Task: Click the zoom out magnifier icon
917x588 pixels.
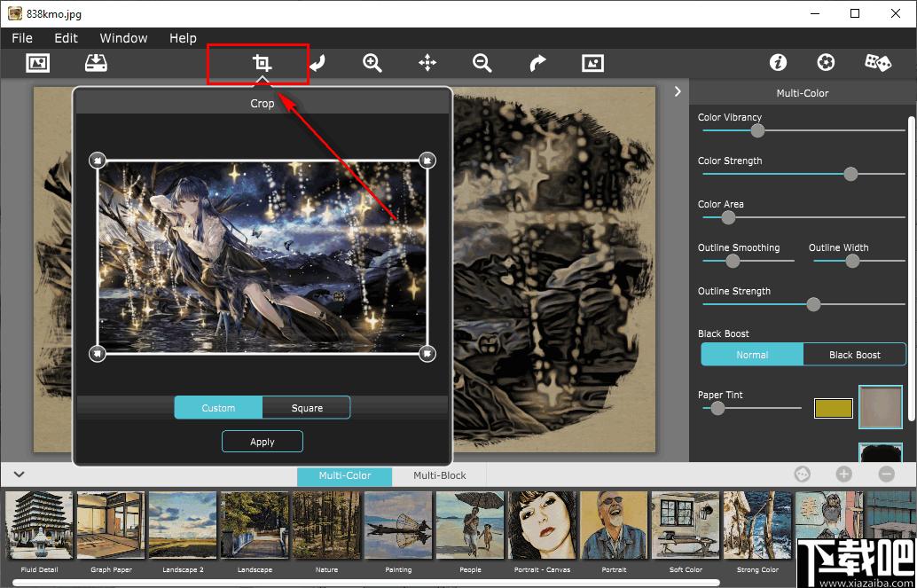Action: click(x=482, y=63)
